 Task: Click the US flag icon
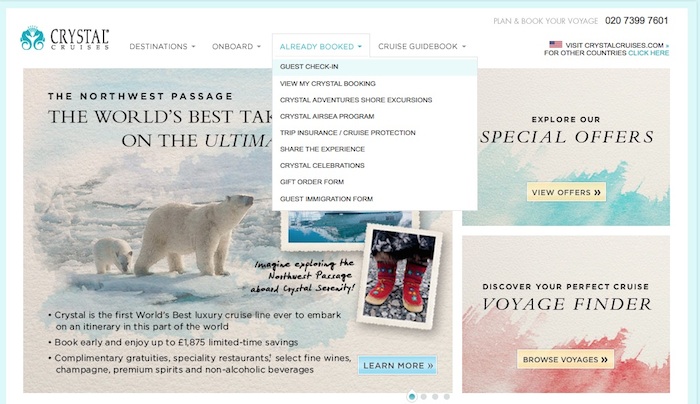click(555, 44)
